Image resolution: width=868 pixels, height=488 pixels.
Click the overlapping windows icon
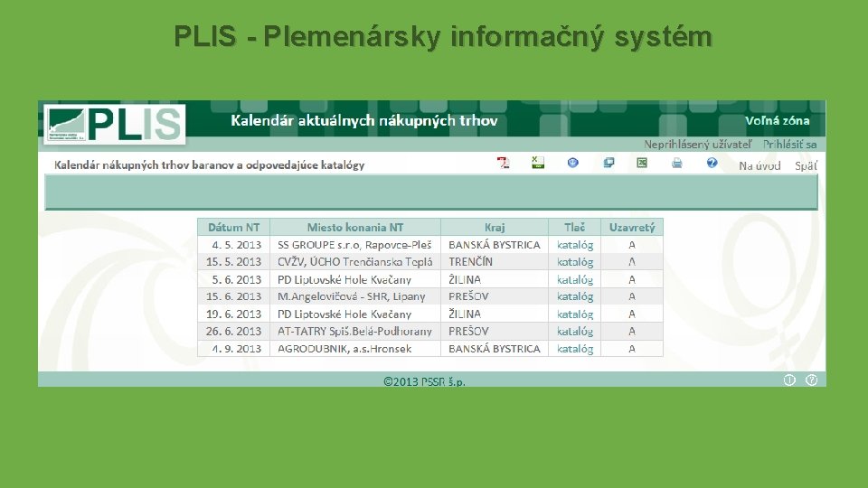pos(609,163)
